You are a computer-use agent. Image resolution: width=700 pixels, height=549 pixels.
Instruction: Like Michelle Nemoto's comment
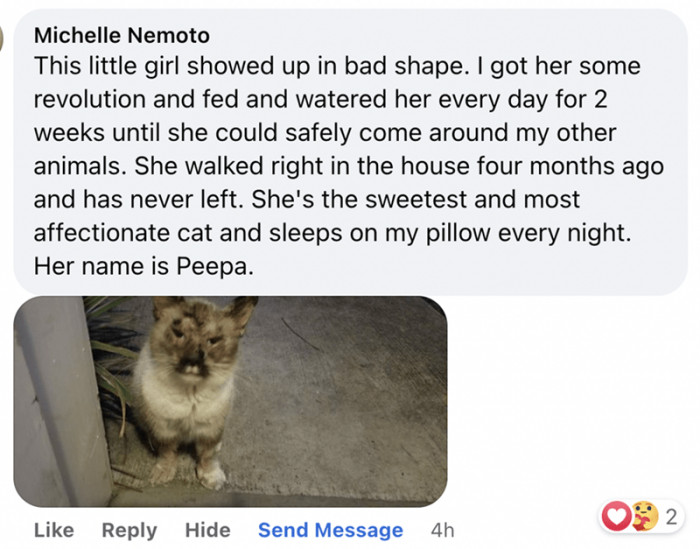pos(53,530)
